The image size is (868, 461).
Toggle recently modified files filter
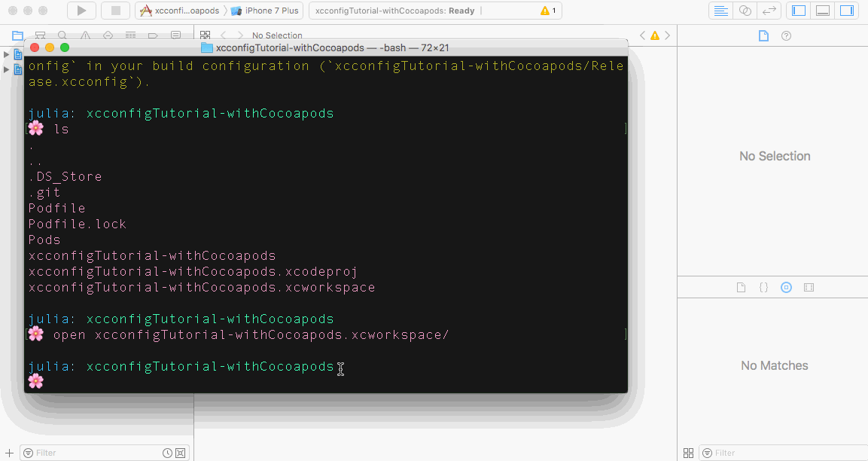tap(167, 453)
